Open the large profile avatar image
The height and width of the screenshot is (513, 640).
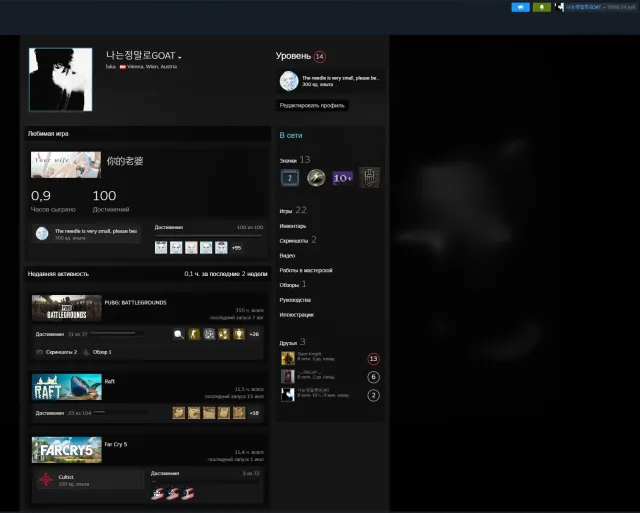60,80
